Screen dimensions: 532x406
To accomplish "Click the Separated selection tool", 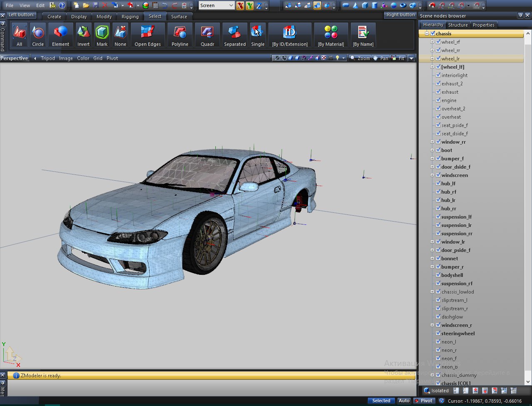I will pos(235,35).
